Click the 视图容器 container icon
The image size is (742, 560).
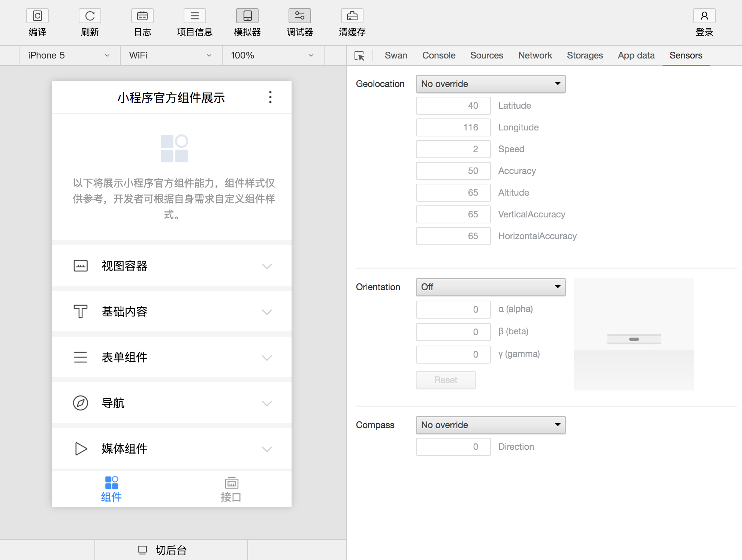pos(81,266)
